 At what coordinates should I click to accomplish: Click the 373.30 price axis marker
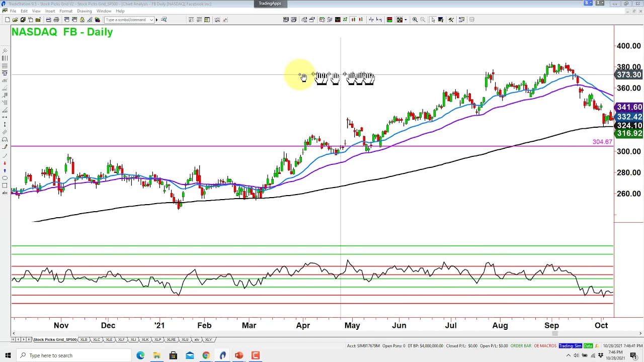tap(629, 75)
